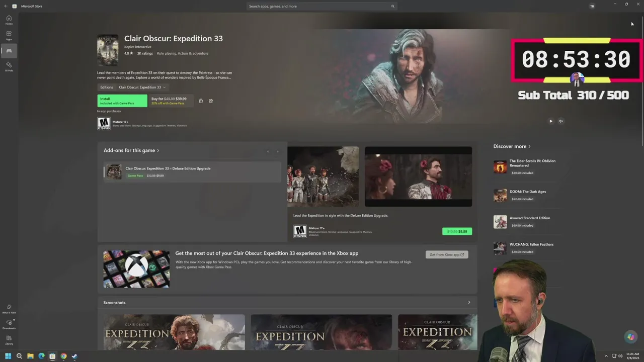
Task: Open What's New in the sidebar
Action: (9, 309)
